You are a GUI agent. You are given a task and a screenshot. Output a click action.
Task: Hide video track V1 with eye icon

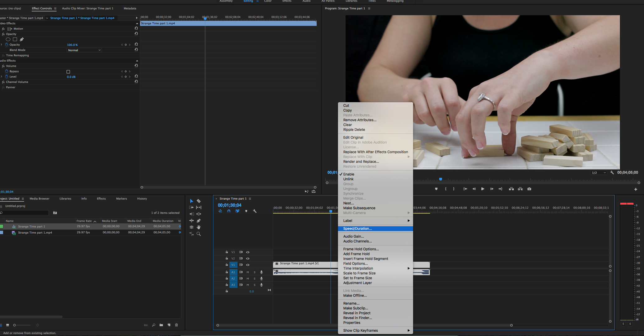tap(248, 265)
